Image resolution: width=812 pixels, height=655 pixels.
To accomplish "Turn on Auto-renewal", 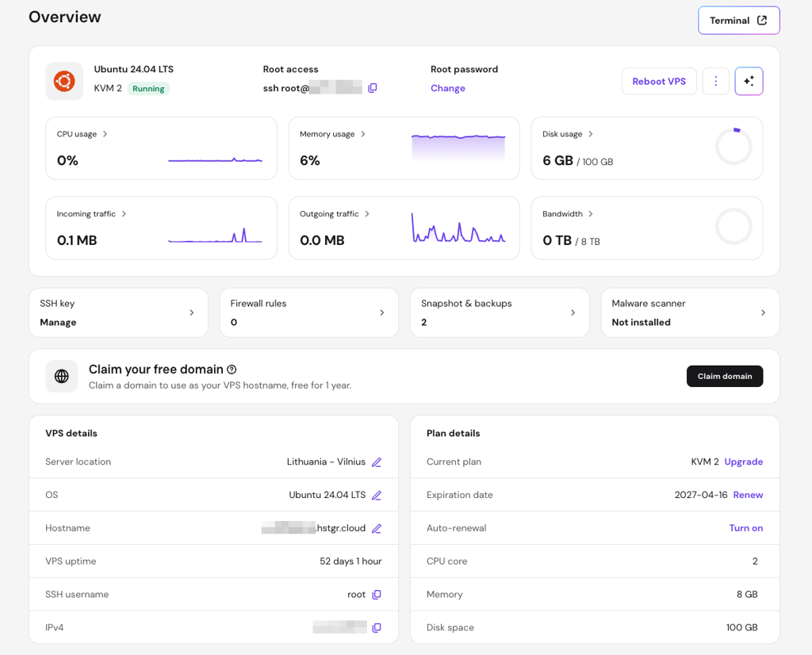I will 745,528.
